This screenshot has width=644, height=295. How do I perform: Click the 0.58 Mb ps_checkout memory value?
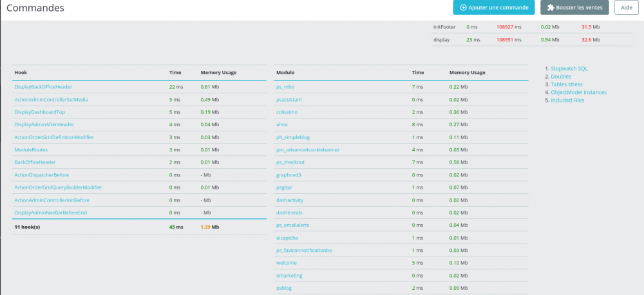(459, 162)
